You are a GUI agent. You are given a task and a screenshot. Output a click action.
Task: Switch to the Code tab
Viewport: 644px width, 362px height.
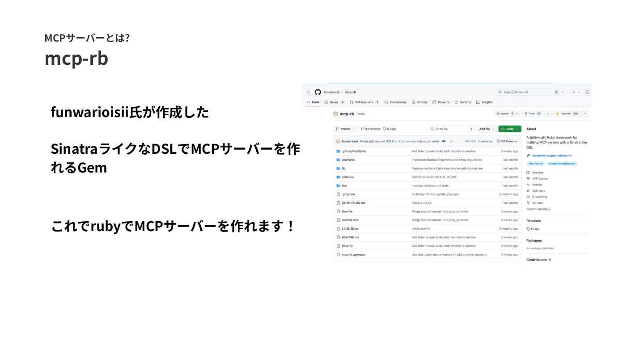tap(313, 102)
